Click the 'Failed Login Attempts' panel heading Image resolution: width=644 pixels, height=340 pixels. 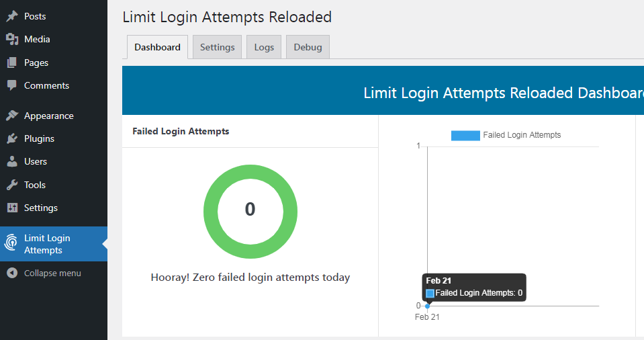tap(181, 131)
